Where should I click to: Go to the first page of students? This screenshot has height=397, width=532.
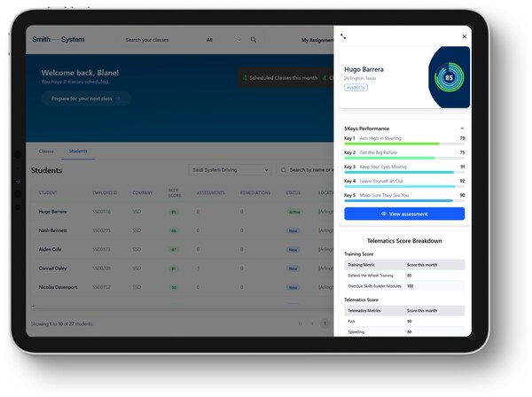coord(300,324)
